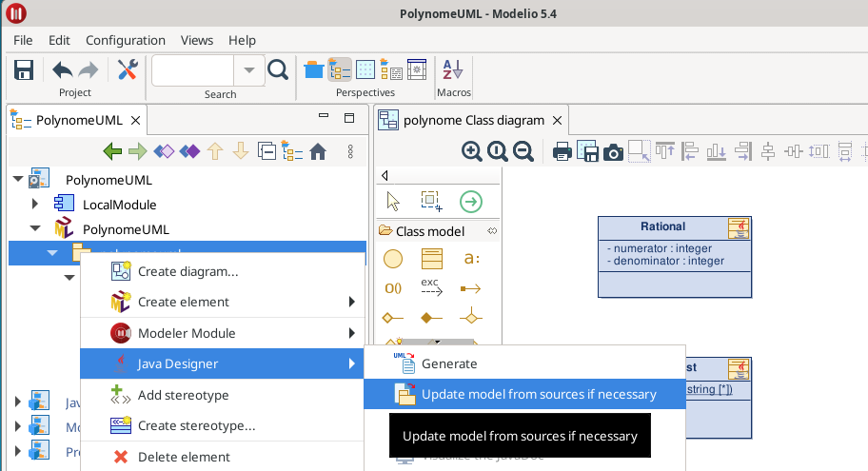Collapse the selected package tree row
The height and width of the screenshot is (471, 868).
(x=52, y=253)
